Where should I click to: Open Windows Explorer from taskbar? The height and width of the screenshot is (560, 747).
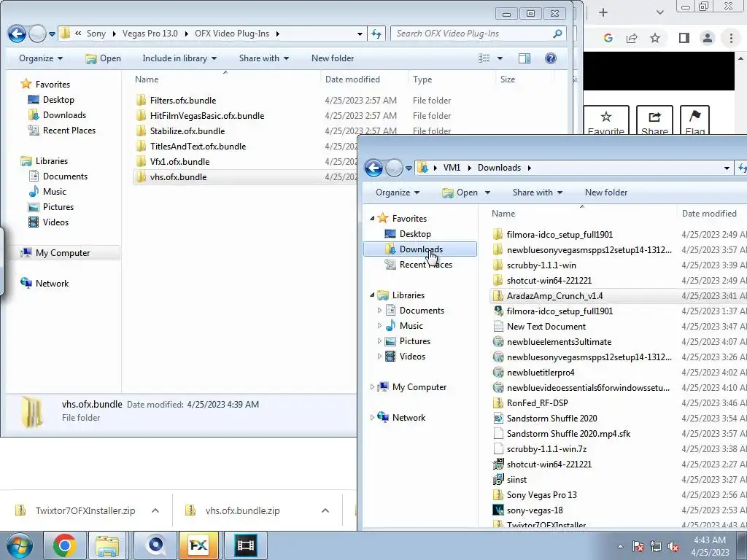[107, 545]
